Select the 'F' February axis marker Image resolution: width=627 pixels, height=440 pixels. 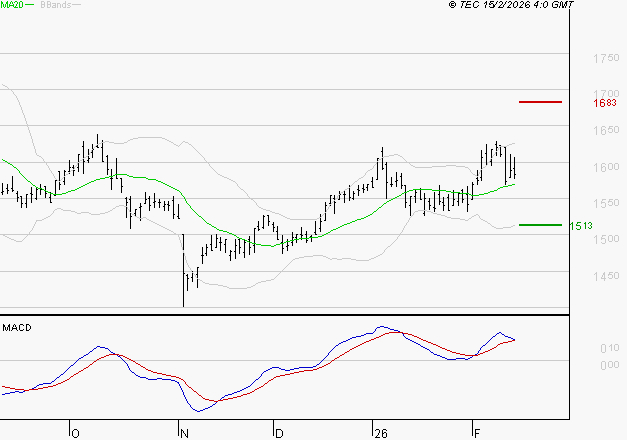pos(477,433)
